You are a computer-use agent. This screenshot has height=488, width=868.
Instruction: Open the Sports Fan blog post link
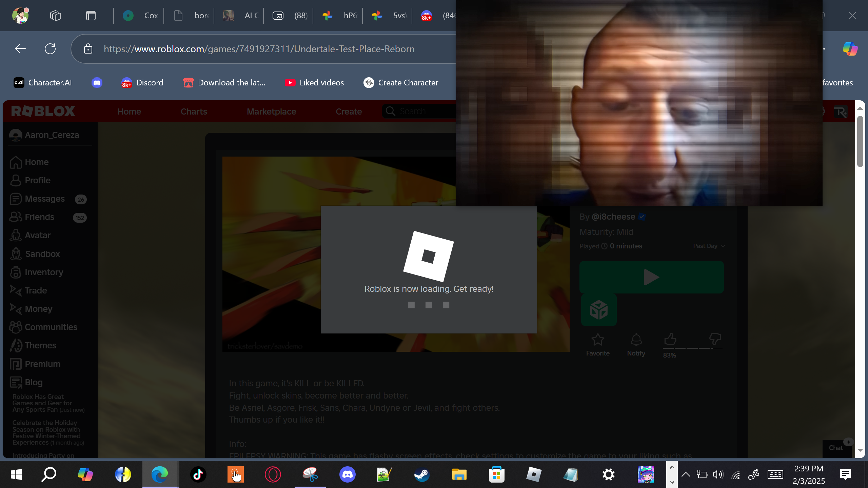[x=48, y=403]
